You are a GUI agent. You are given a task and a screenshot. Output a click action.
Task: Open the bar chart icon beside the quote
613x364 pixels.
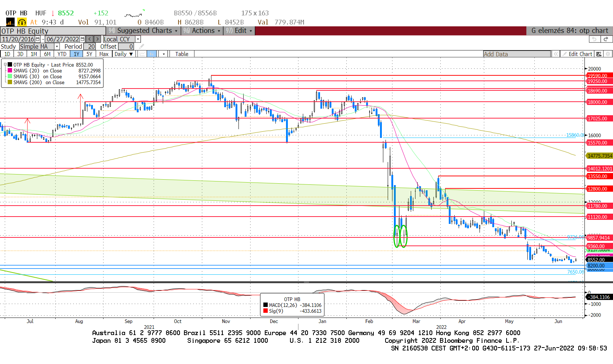click(x=10, y=22)
